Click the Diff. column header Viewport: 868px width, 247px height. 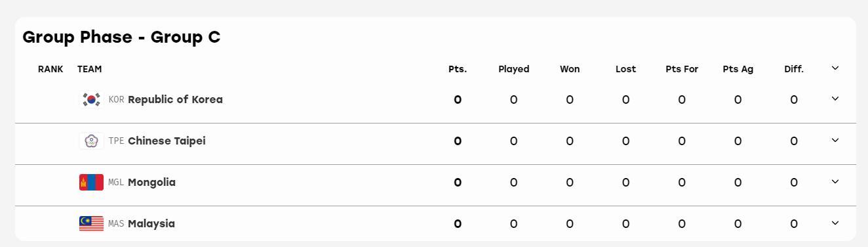pos(794,69)
